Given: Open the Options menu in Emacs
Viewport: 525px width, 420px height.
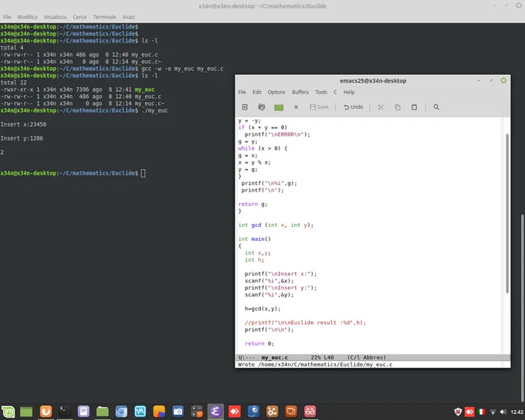Looking at the screenshot, I should click(276, 92).
